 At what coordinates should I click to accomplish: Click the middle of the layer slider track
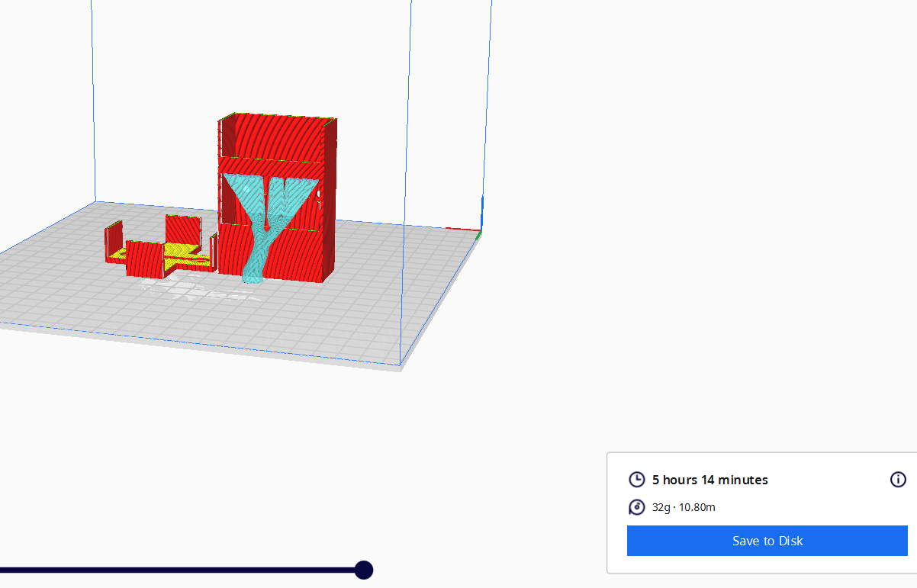coord(183,570)
